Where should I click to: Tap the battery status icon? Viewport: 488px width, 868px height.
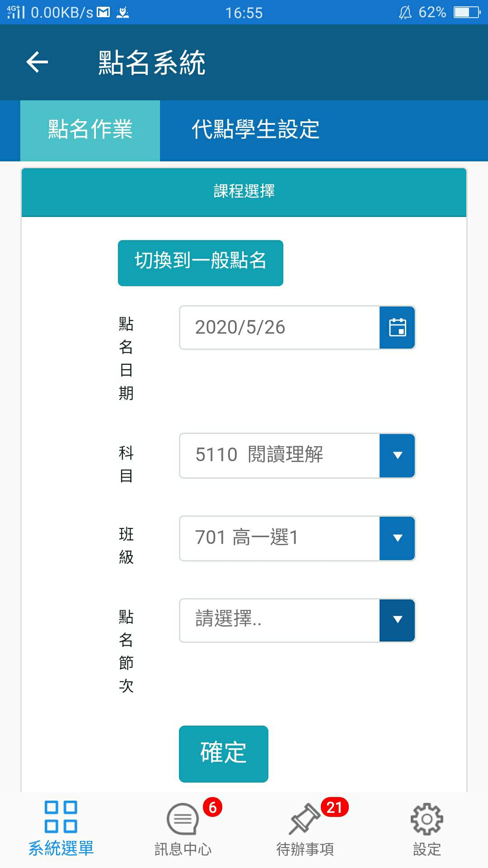pos(467,12)
